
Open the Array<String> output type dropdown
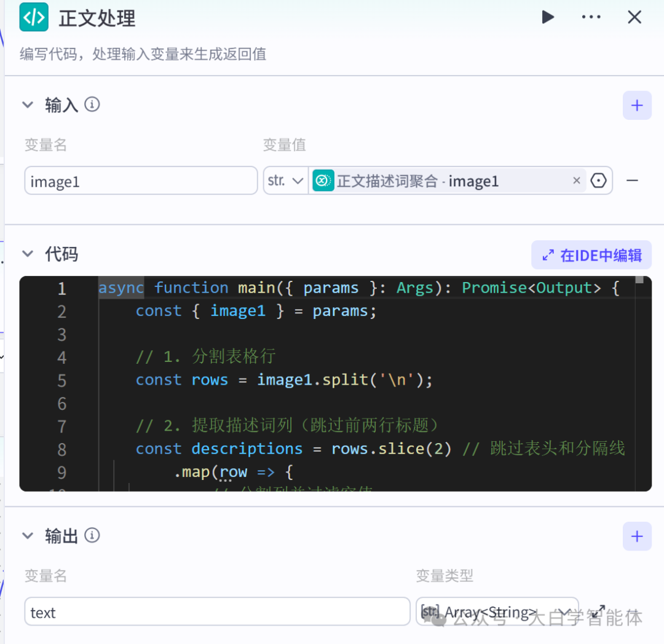(x=497, y=611)
